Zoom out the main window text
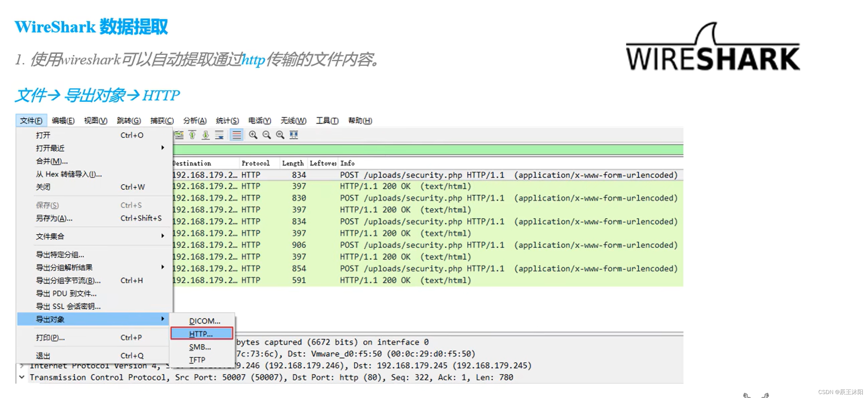The height and width of the screenshot is (398, 868). [x=267, y=135]
